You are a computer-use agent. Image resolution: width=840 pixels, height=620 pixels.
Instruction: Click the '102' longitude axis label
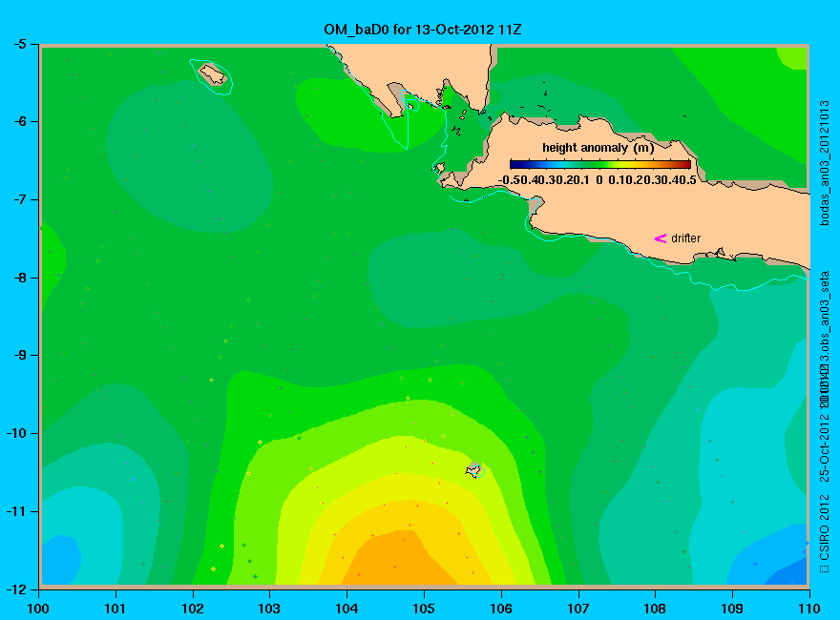(192, 609)
